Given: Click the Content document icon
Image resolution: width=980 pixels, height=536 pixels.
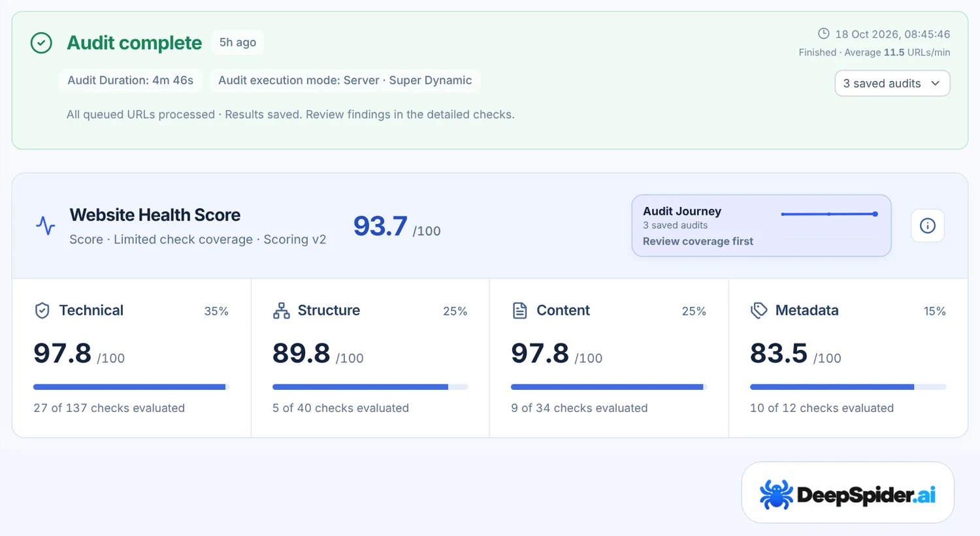Looking at the screenshot, I should 519,311.
